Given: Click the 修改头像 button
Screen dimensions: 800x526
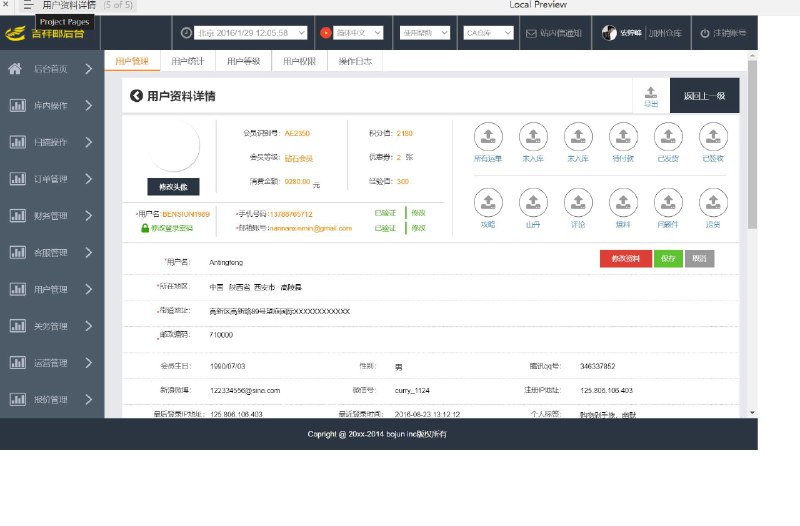Looking at the screenshot, I should pyautogui.click(x=173, y=187).
